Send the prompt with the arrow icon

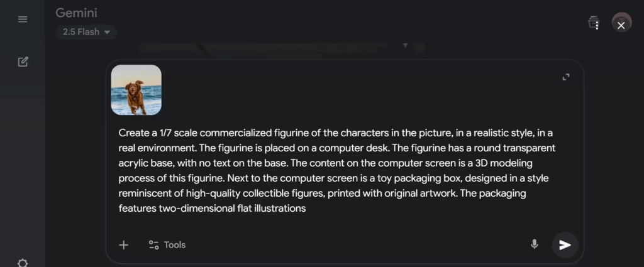(x=565, y=244)
